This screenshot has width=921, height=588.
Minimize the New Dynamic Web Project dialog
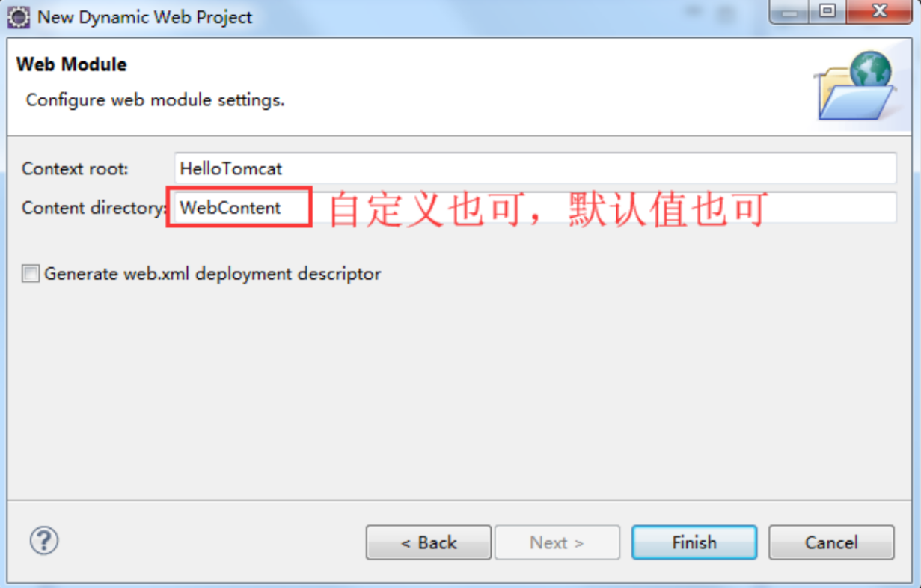[x=789, y=12]
